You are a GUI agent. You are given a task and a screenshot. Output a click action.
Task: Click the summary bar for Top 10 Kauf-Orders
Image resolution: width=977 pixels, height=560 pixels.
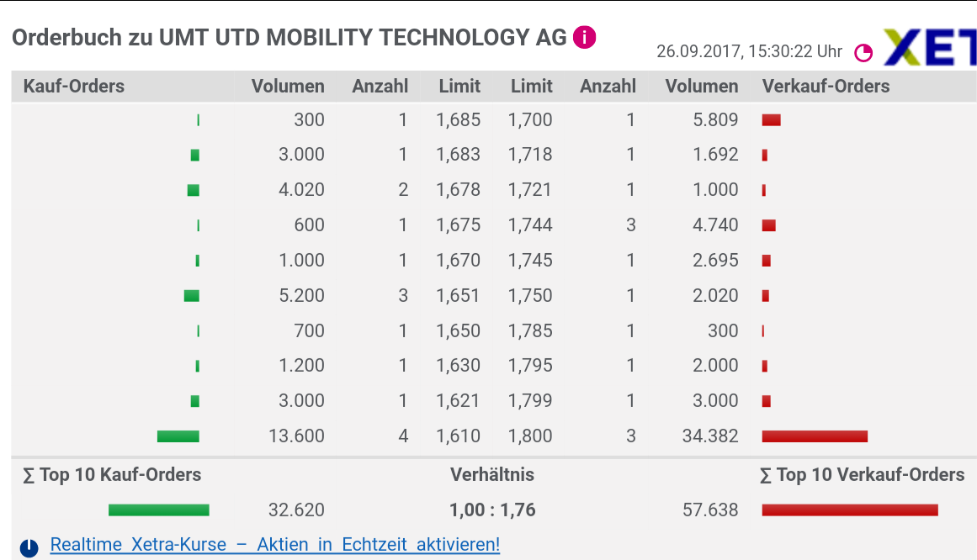coord(158,509)
